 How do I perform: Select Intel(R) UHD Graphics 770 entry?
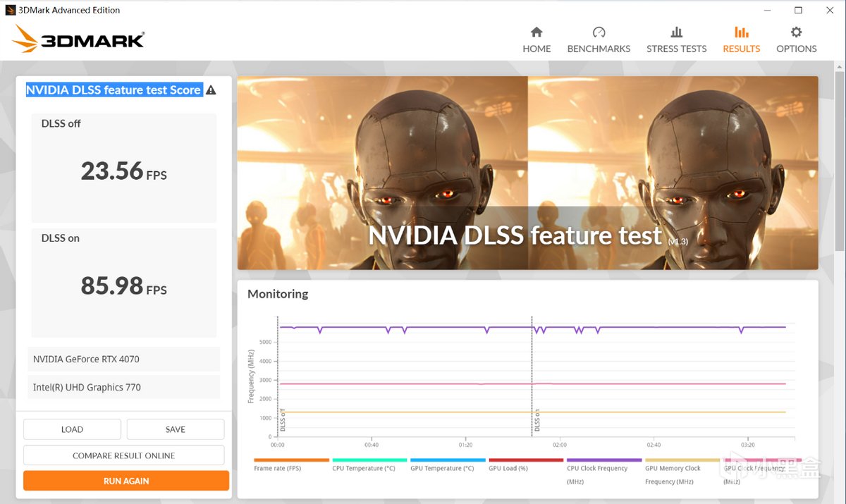(x=124, y=387)
